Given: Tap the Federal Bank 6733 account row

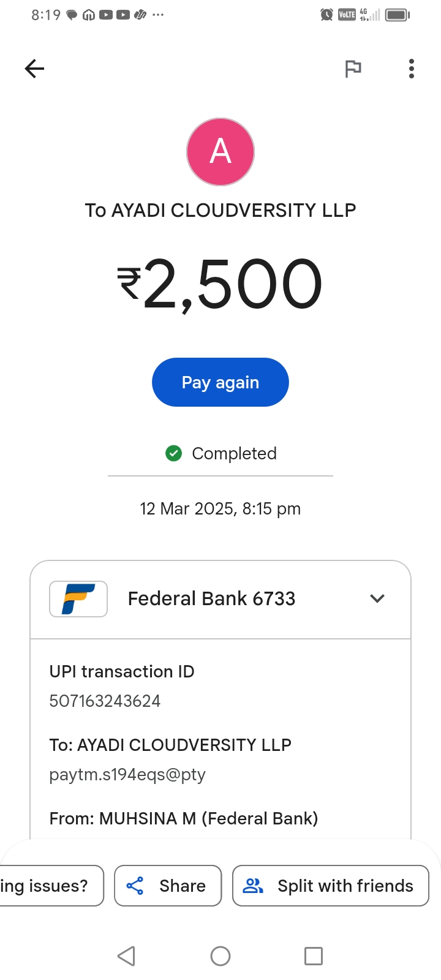Looking at the screenshot, I should tap(211, 598).
